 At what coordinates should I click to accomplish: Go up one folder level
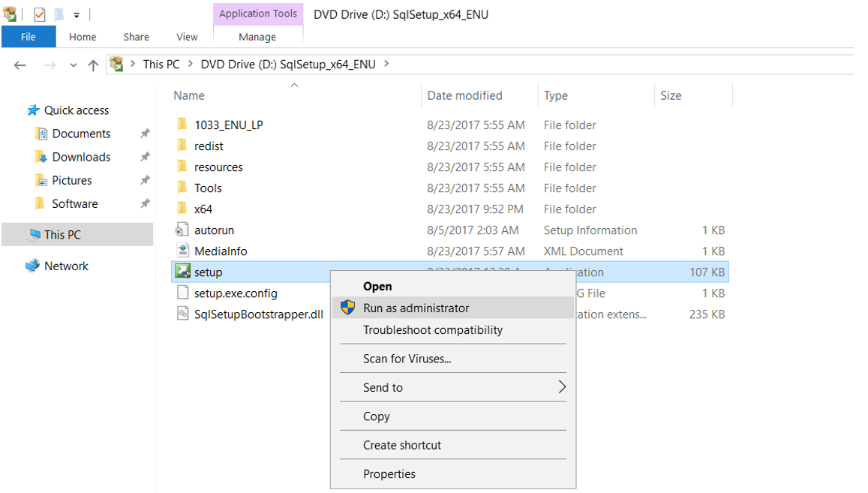point(93,65)
